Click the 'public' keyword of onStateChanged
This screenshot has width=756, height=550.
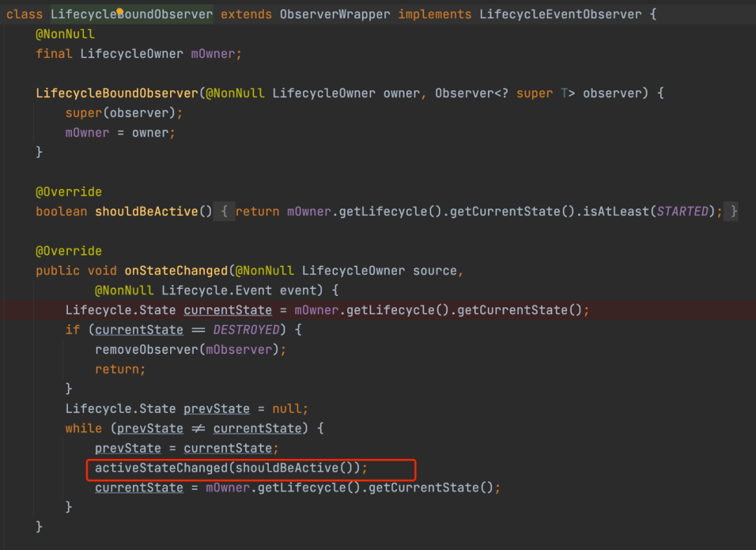coord(58,271)
